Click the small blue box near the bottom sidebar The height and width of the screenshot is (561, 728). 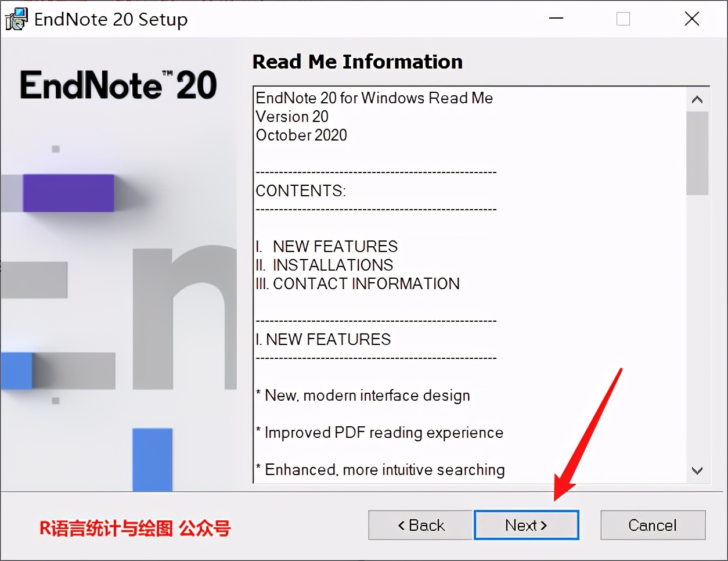tap(152, 460)
